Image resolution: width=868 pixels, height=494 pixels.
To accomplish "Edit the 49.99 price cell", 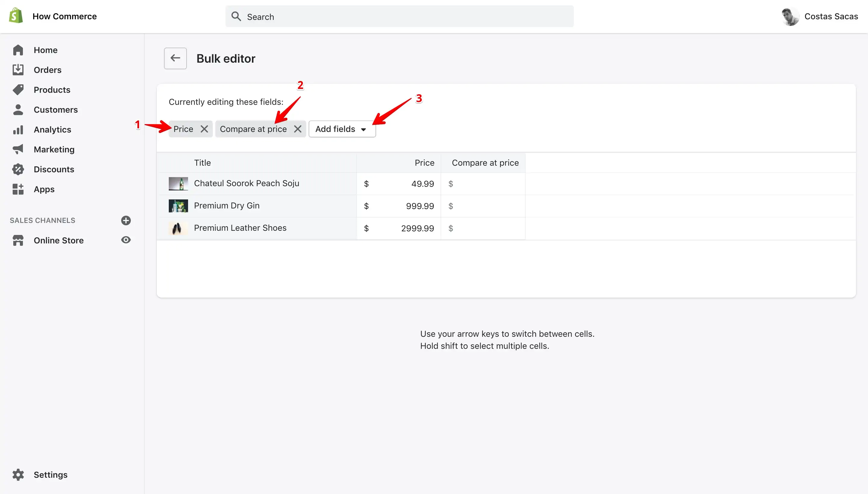I will (398, 183).
